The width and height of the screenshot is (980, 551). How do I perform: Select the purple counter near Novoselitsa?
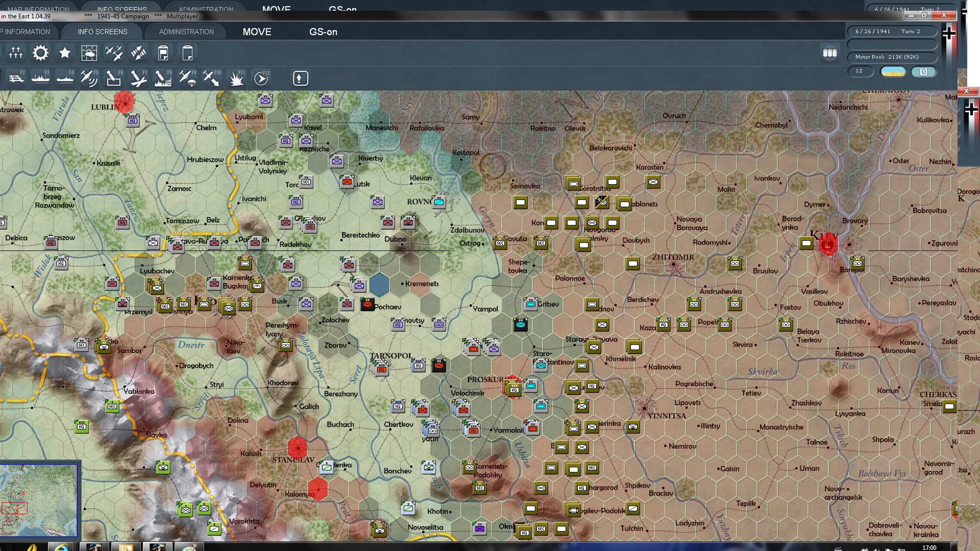pos(479,529)
